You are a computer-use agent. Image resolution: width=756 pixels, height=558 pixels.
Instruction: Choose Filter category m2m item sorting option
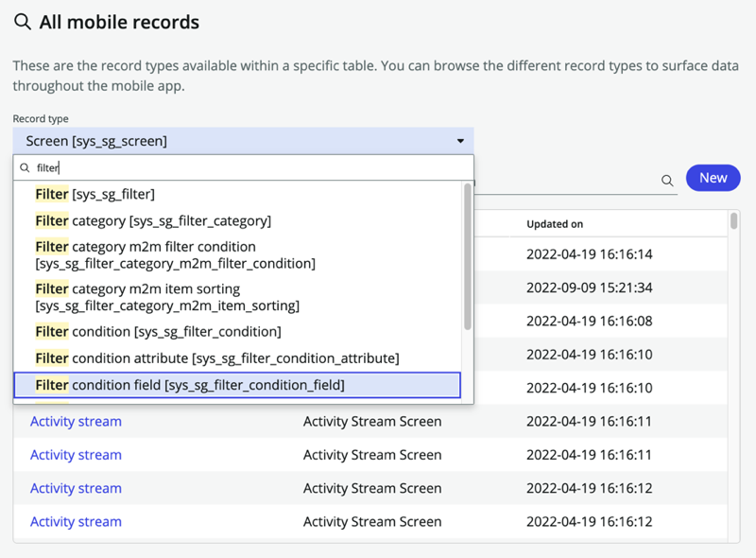point(237,297)
